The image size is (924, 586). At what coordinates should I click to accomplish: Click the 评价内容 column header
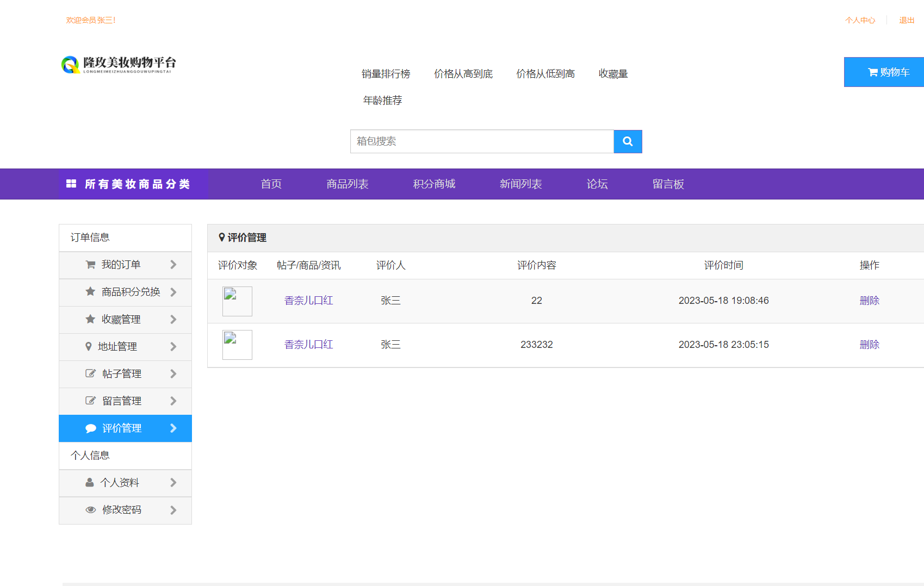[537, 265]
